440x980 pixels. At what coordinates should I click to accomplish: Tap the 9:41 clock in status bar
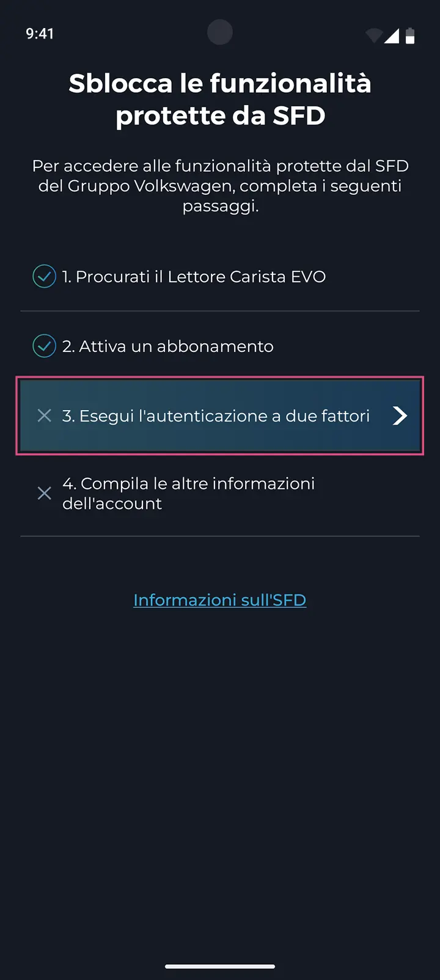tap(40, 34)
